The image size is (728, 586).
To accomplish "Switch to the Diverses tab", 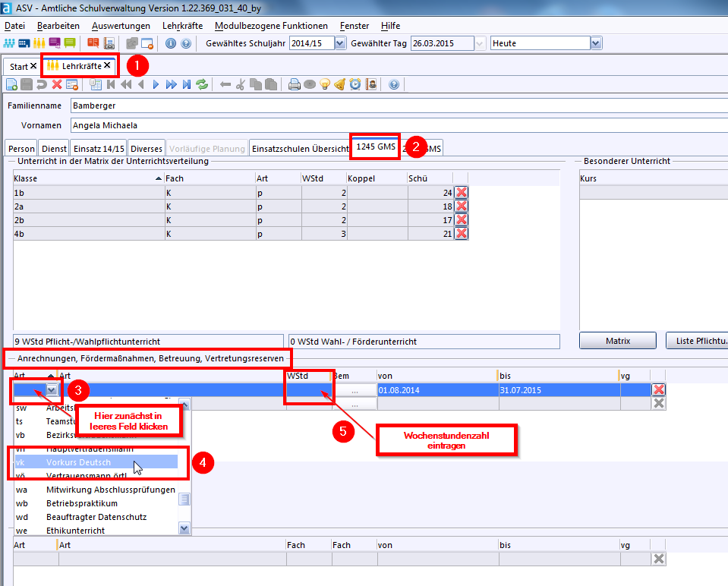I will pos(147,149).
